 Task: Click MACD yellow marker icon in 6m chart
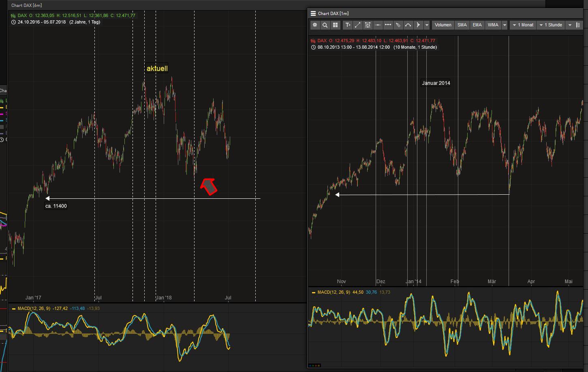[x=14, y=309]
